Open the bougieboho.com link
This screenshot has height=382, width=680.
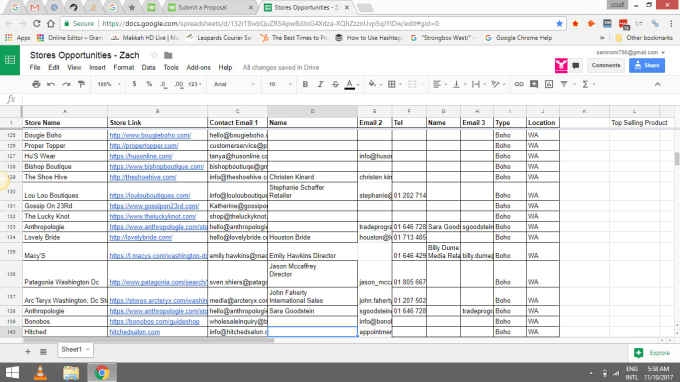[150, 135]
